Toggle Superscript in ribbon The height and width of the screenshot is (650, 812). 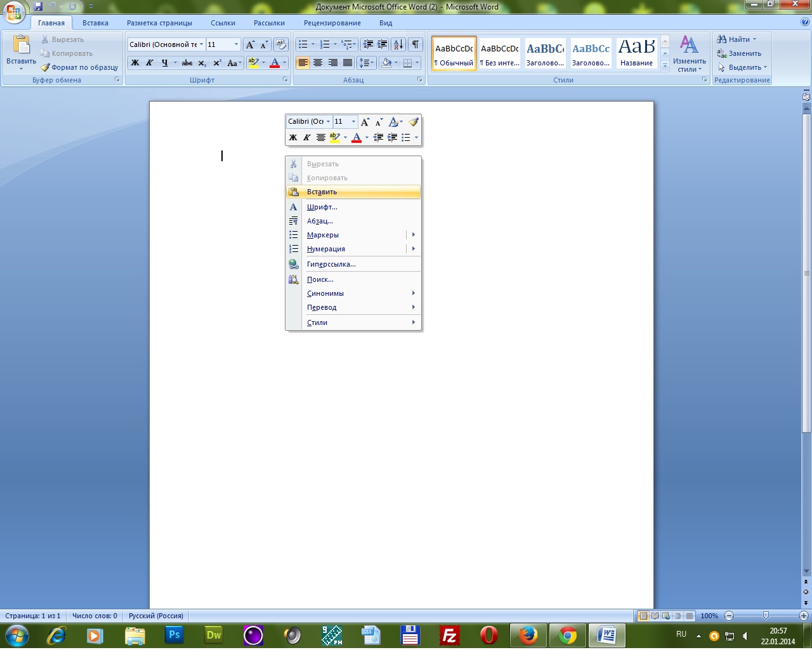pos(217,63)
